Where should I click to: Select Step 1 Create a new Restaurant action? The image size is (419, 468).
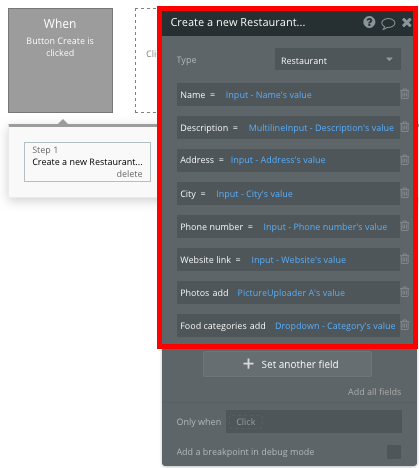(x=87, y=162)
